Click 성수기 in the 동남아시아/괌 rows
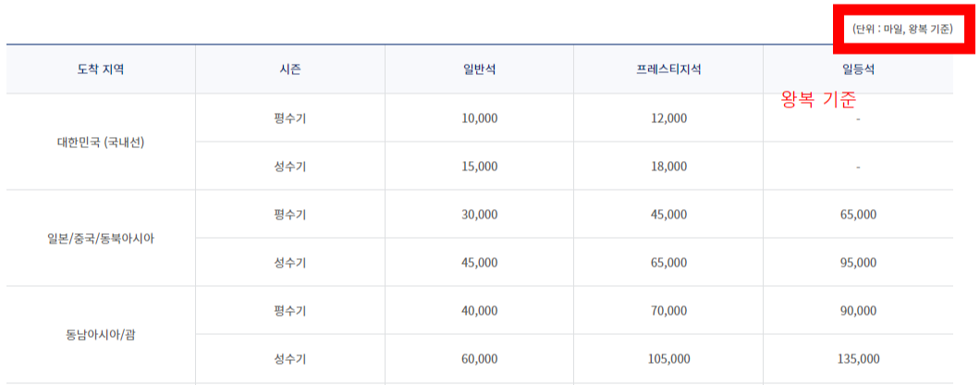Screen dimensions: 980x385 point(290,359)
